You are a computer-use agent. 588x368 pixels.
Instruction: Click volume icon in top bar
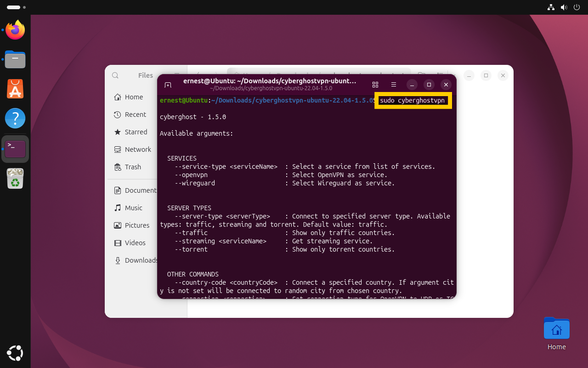click(564, 7)
